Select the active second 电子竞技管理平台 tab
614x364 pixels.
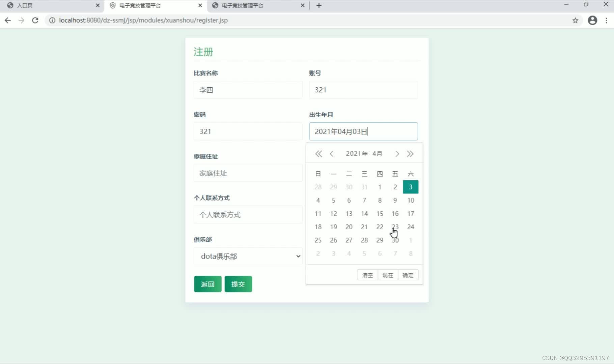click(x=155, y=5)
